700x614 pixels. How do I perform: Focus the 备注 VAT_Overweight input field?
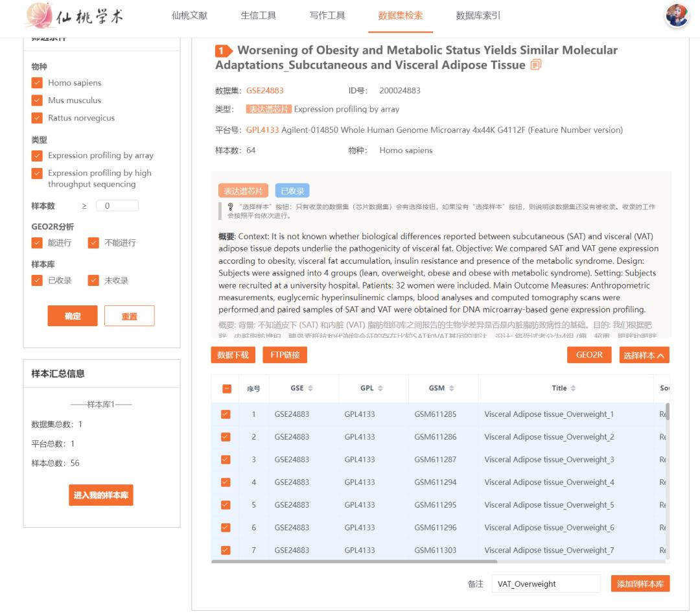(546, 584)
